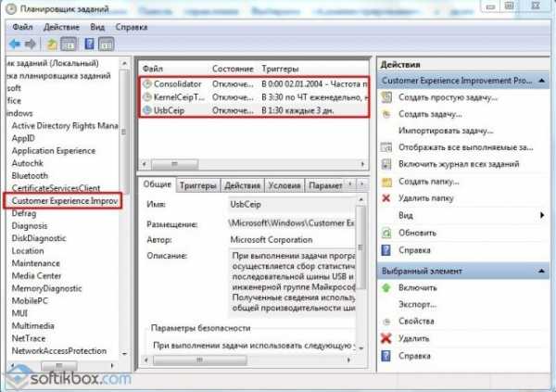The image size is (556, 392).
Task: Select the KernelCeipT task row
Action: click(x=254, y=97)
